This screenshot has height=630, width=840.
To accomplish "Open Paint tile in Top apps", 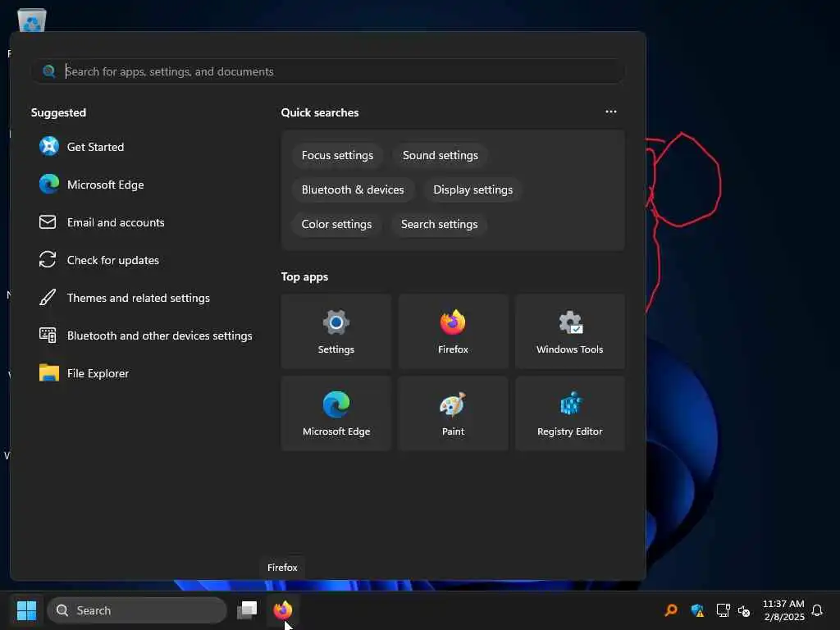I will tap(453, 413).
